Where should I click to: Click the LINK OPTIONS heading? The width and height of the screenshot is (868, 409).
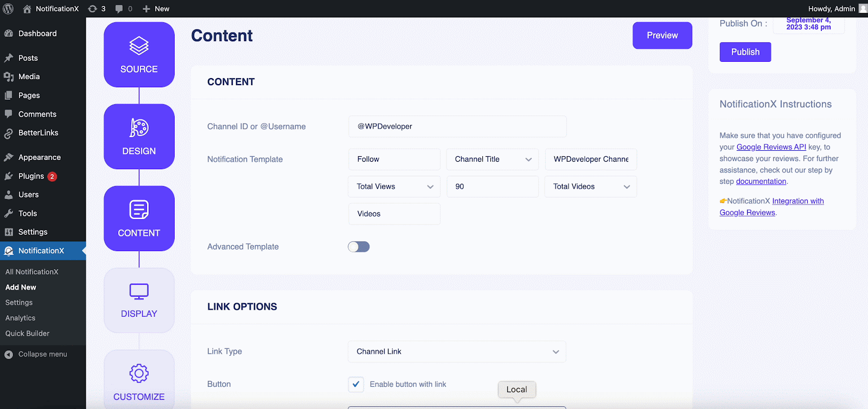pyautogui.click(x=242, y=306)
